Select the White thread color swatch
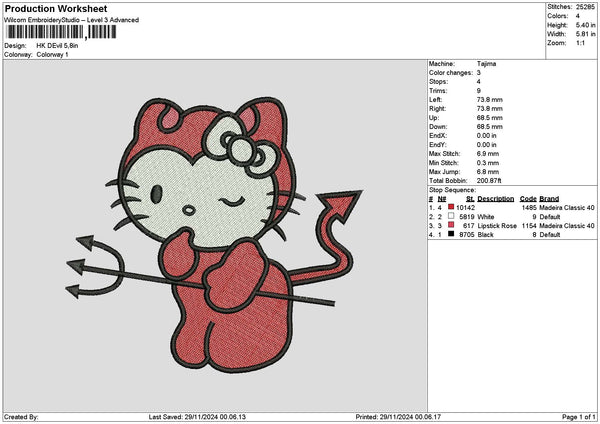Viewport: 600px width, 424px height. coord(451,216)
